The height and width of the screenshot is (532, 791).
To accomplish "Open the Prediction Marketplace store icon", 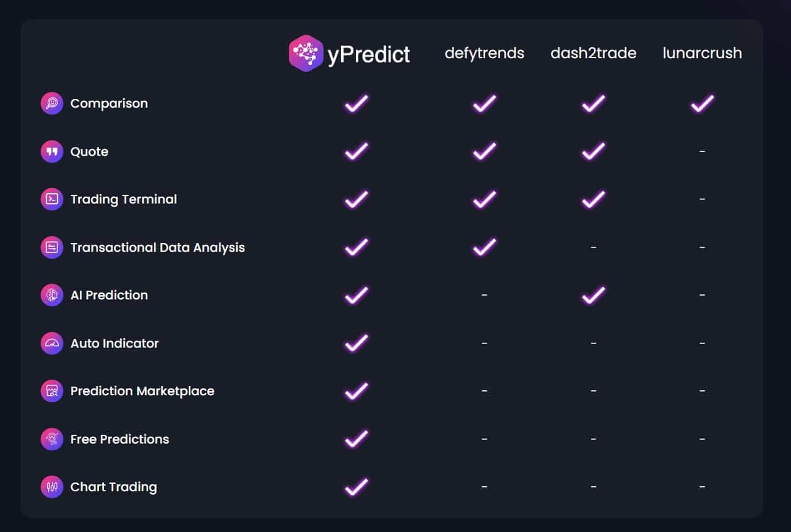I will [x=52, y=391].
